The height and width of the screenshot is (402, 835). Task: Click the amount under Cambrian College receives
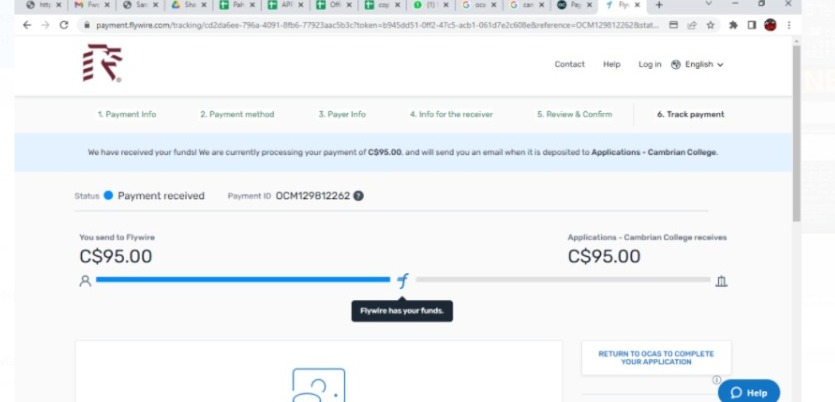click(604, 257)
